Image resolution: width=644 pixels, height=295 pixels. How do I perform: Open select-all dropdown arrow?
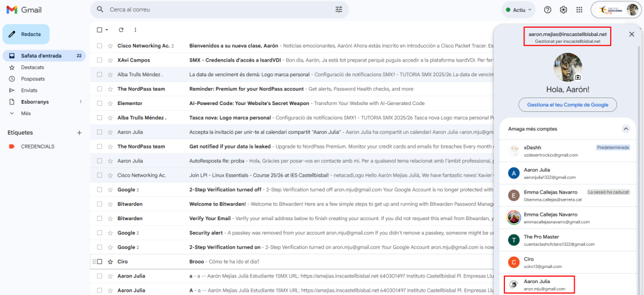(x=107, y=30)
